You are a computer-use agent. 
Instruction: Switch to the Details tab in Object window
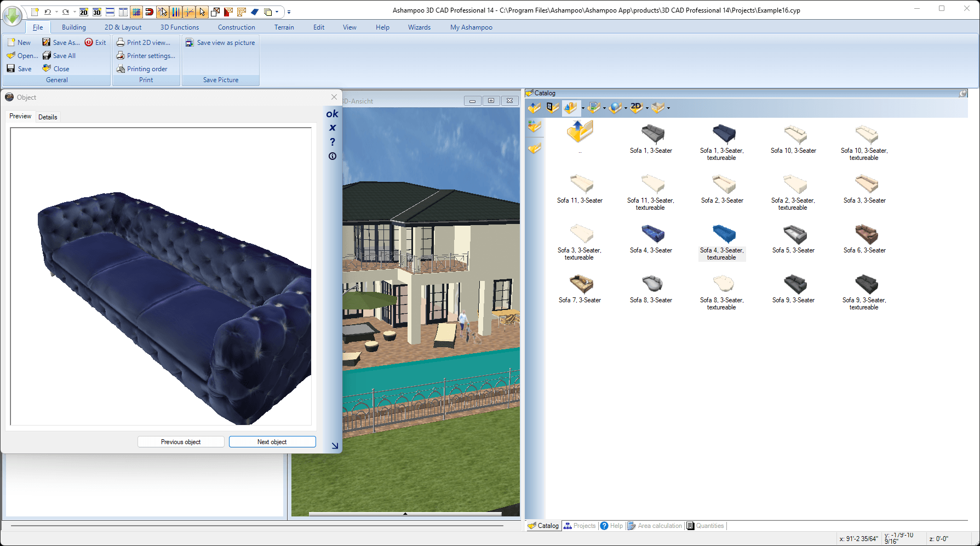point(48,116)
